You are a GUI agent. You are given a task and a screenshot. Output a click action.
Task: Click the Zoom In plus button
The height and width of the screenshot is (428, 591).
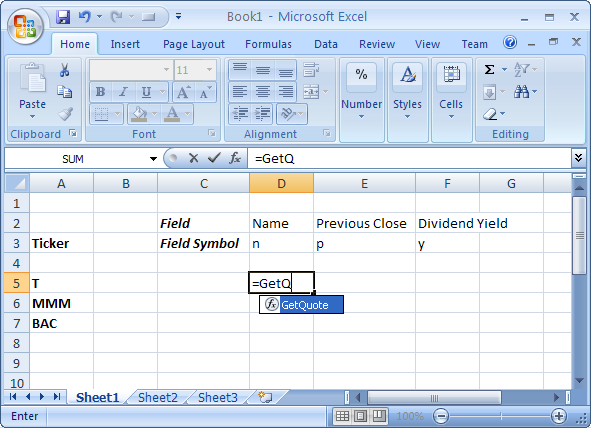(x=559, y=416)
